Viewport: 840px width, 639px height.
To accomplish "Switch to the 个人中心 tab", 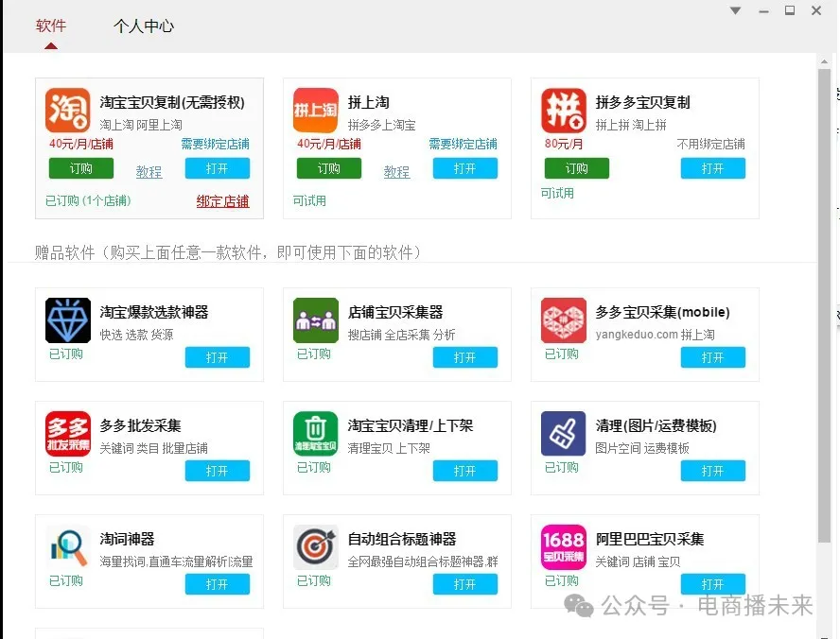I will coord(144,26).
